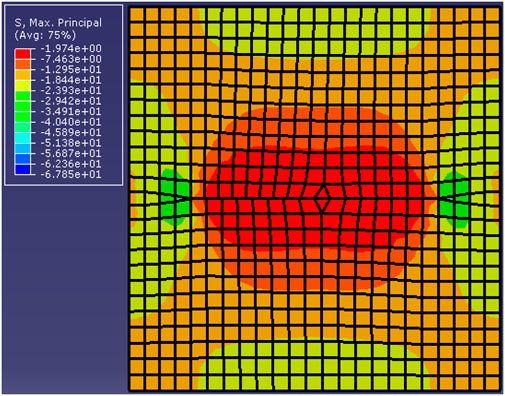Screen dimensions: 505x396
Task: Click the dark blue swatch at legend bottom
Action: (x=23, y=169)
